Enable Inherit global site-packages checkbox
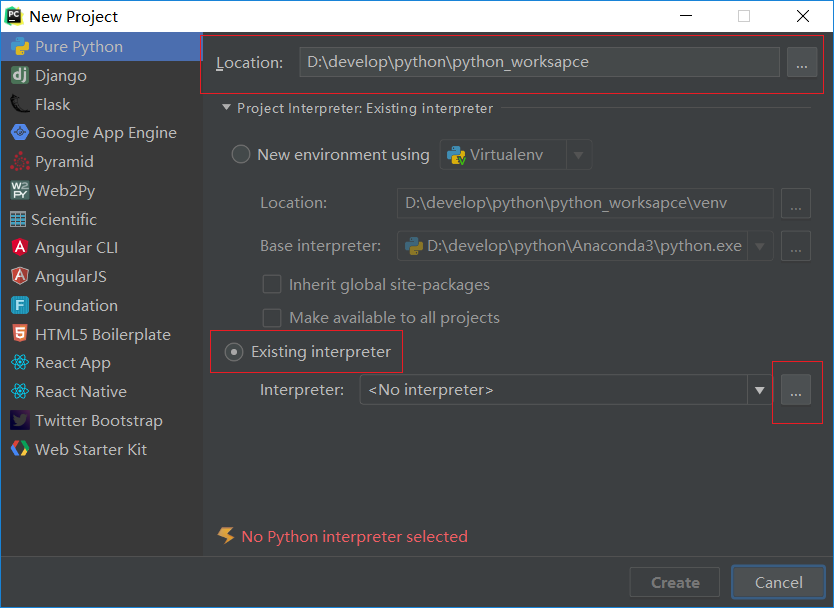The height and width of the screenshot is (608, 834). [x=272, y=285]
